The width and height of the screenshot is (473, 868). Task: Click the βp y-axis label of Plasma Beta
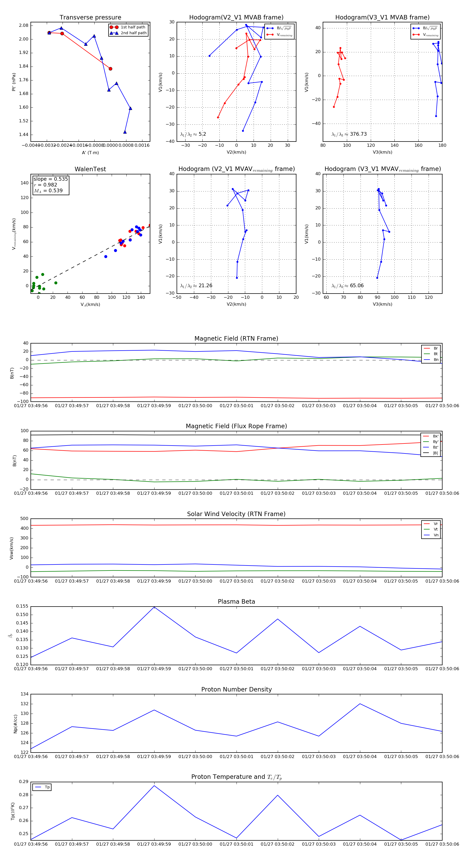point(11,635)
